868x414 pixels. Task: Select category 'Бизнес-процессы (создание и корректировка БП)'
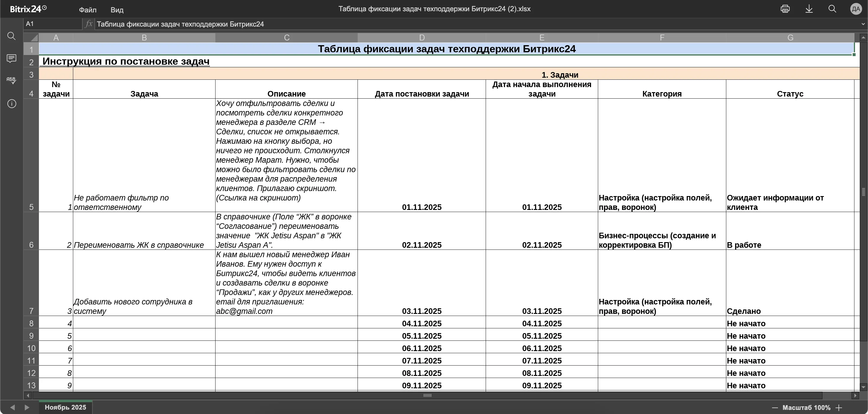pyautogui.click(x=662, y=231)
